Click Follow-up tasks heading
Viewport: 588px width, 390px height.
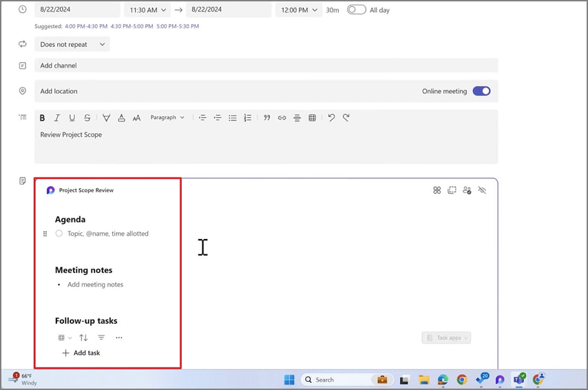[x=86, y=321]
